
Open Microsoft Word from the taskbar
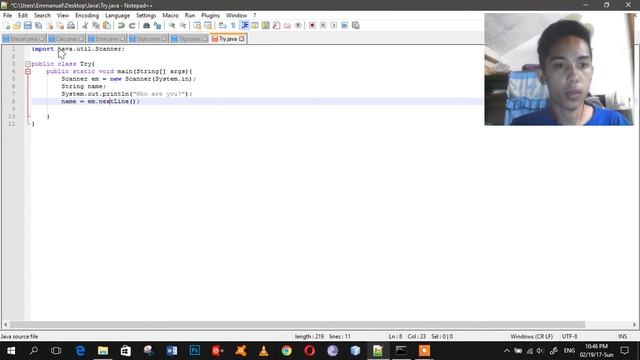(x=172, y=351)
